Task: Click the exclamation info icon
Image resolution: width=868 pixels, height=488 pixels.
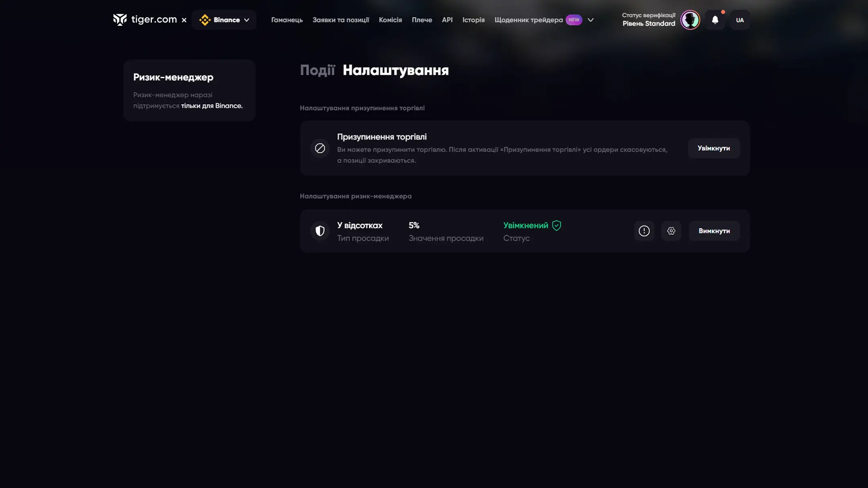Action: coord(644,231)
